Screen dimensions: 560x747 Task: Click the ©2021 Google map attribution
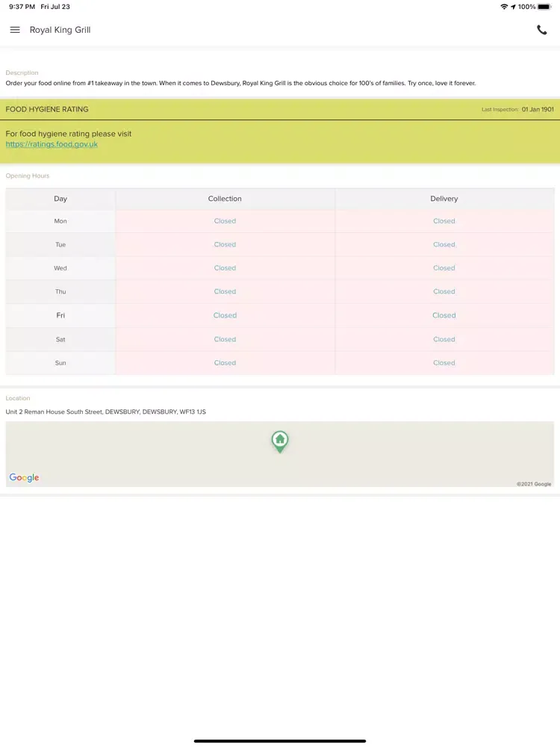(x=534, y=484)
